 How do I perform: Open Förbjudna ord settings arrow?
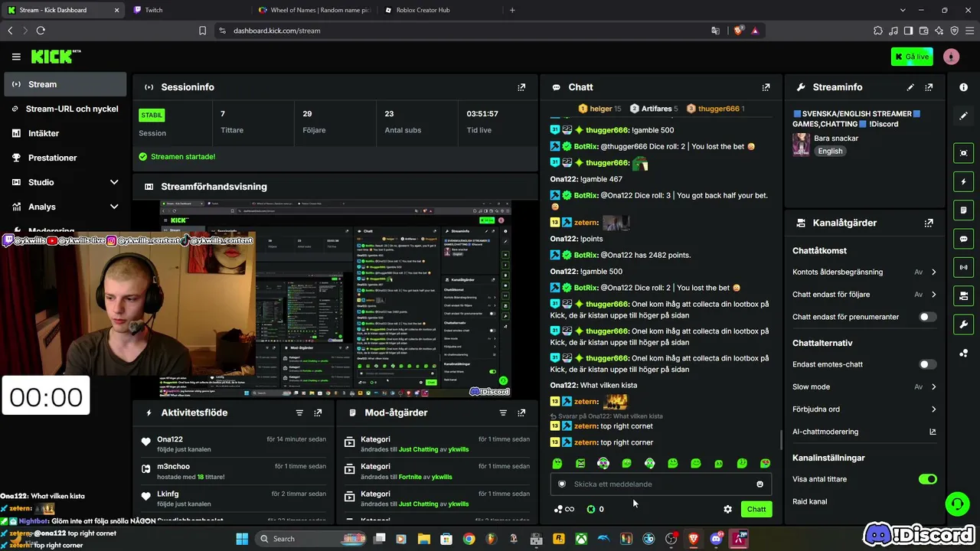point(933,409)
